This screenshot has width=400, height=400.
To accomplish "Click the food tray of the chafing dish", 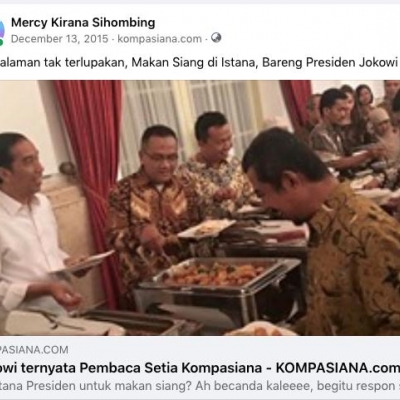I will click(218, 274).
